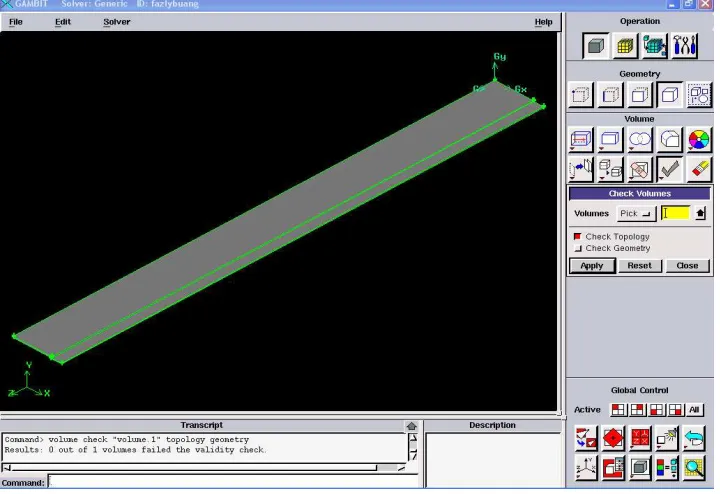This screenshot has width=720, height=494.
Task: Click the Gy axis label in the viewport
Action: pos(500,56)
